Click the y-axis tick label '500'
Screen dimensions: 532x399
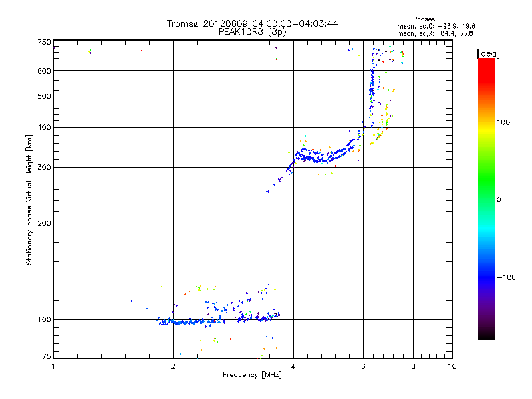44,96
